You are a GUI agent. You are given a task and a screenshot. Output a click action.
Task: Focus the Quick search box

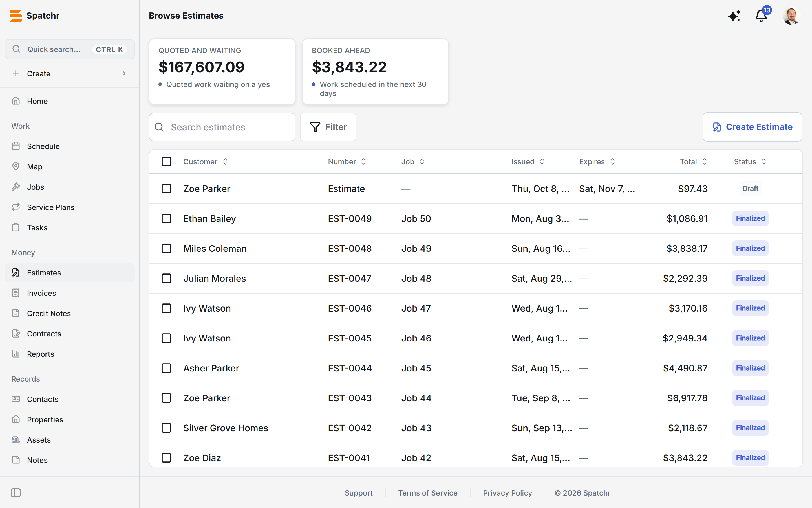click(69, 49)
